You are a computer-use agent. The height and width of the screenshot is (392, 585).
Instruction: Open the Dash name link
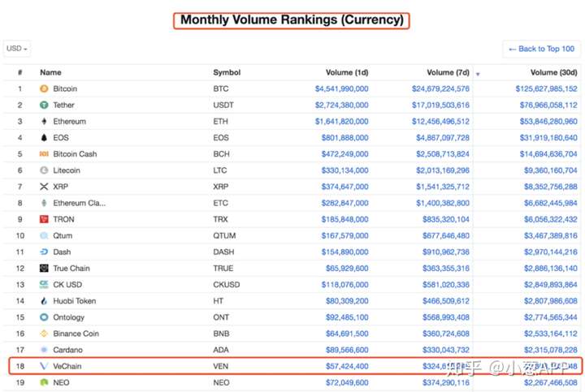62,252
